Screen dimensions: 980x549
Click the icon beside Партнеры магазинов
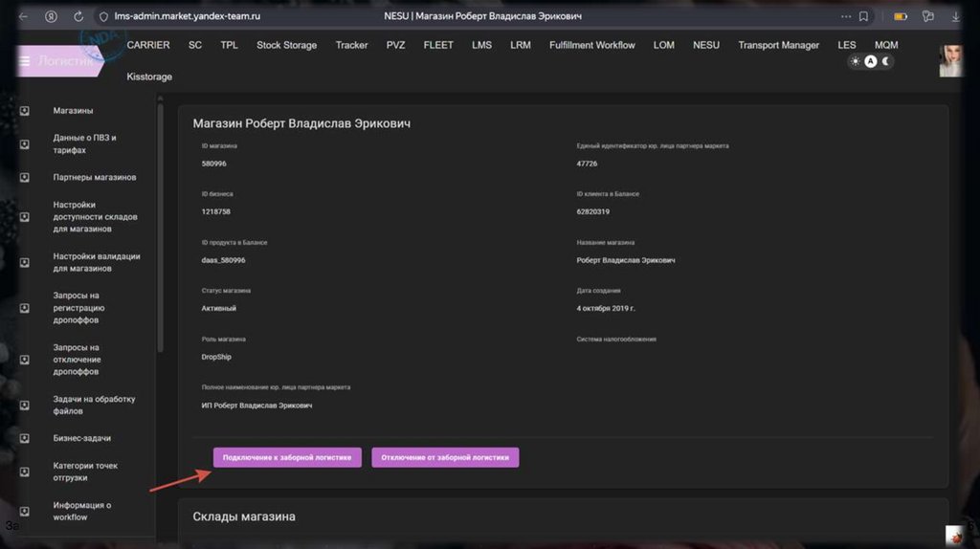[24, 177]
